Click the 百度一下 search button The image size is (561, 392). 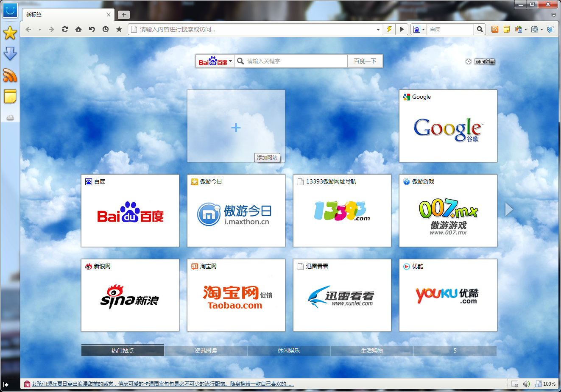[x=365, y=61]
